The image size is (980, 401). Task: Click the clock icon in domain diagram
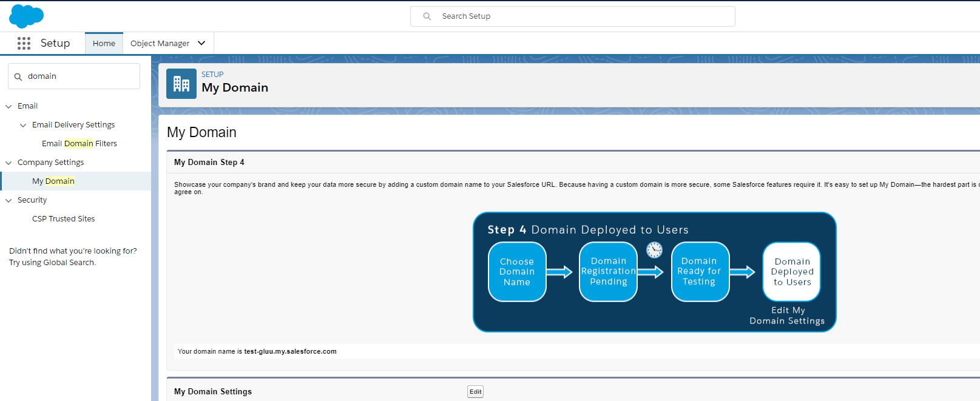(654, 250)
